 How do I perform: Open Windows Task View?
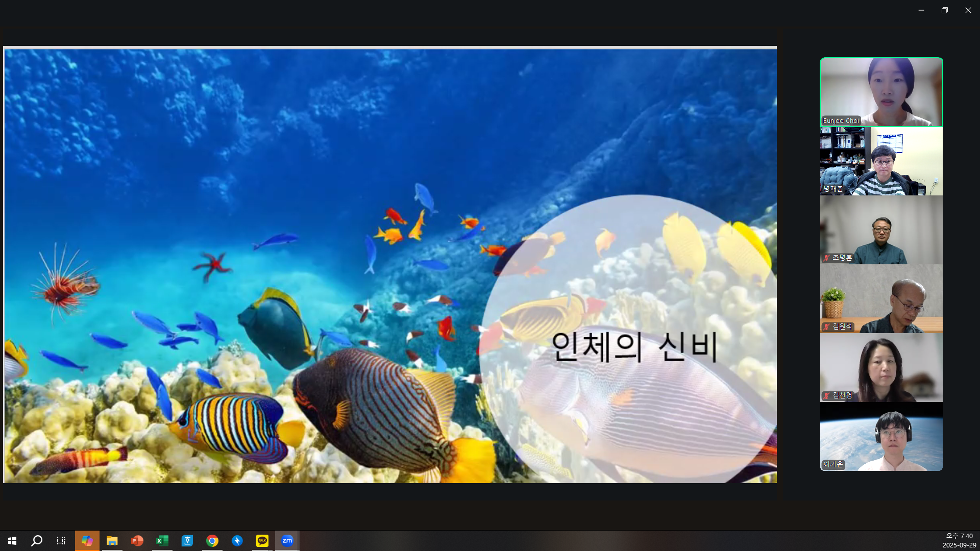tap(61, 541)
